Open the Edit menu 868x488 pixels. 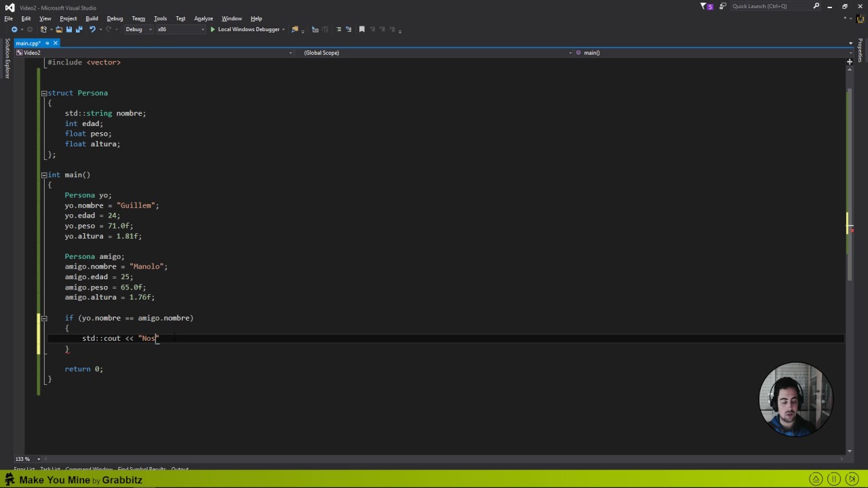pyautogui.click(x=26, y=18)
